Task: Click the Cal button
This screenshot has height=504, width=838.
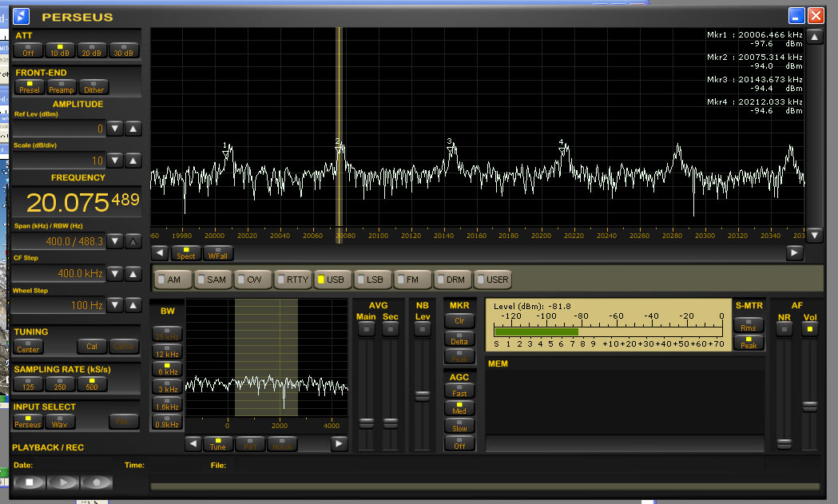Action: coord(92,347)
